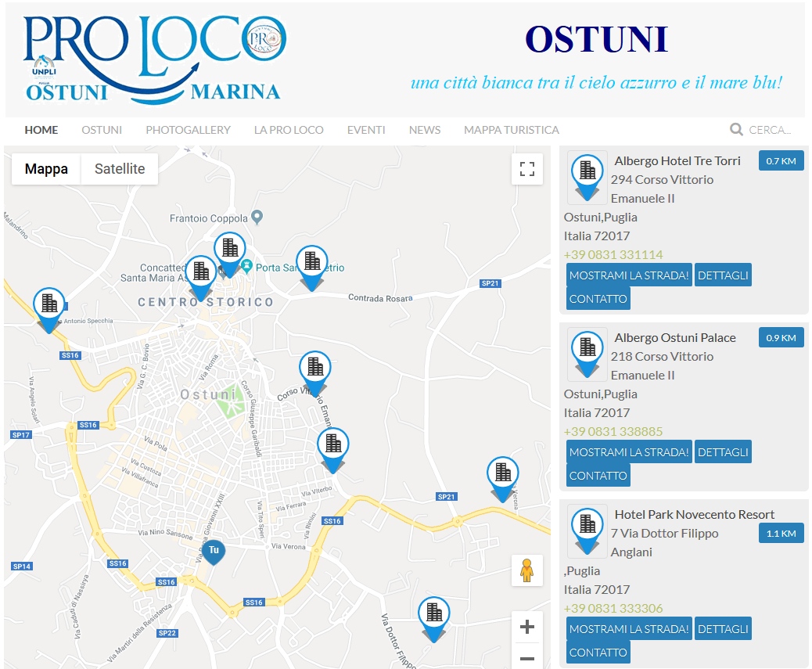Screen dimensions: 812x669
Task: Show directions to Hotel Park Novecento Resort
Action: [x=629, y=628]
